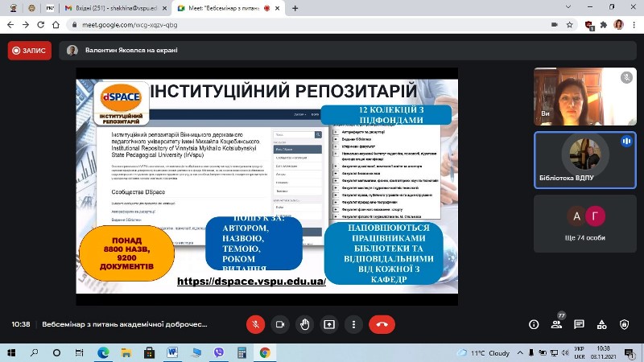
Task: Raise hand in the meeting
Action: pyautogui.click(x=304, y=324)
